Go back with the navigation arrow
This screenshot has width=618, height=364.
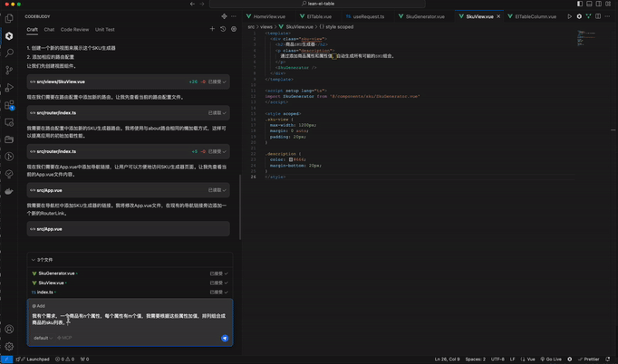(x=192, y=4)
